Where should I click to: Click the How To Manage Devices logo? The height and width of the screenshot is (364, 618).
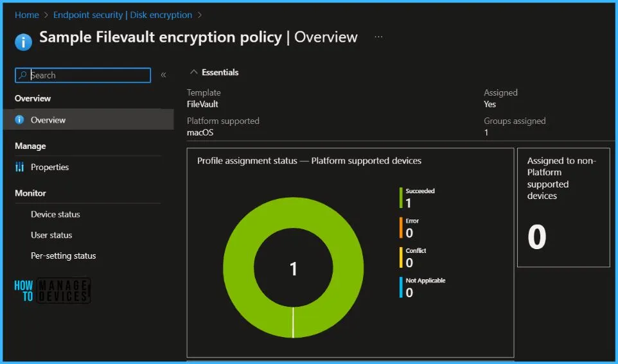(51, 290)
